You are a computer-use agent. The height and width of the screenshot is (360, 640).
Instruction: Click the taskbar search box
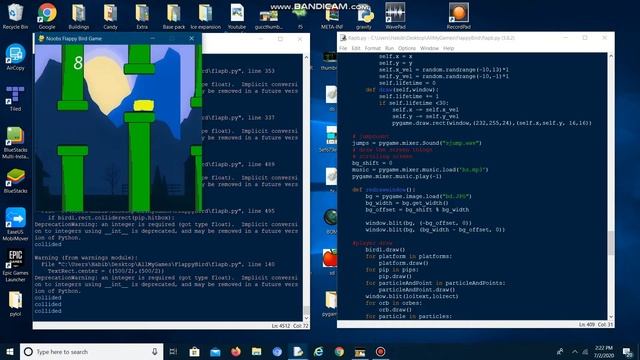click(91, 351)
